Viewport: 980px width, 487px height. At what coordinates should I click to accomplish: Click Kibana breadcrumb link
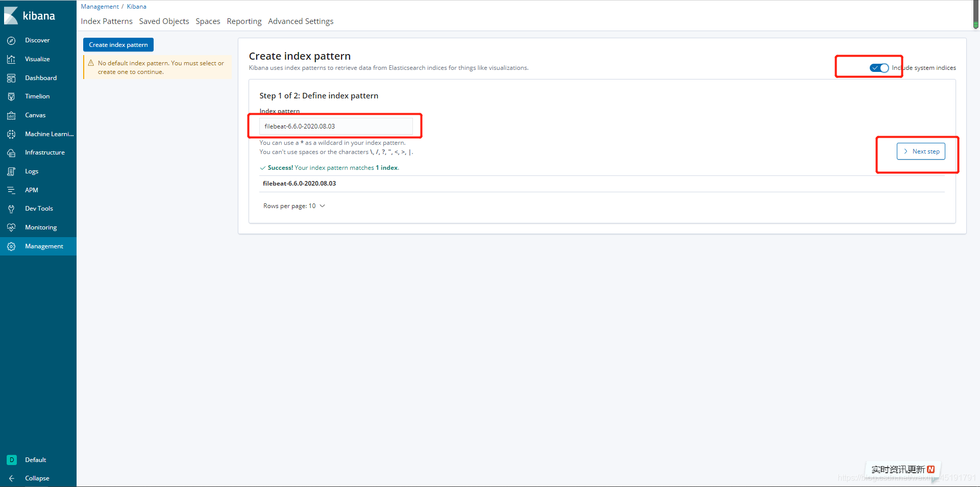point(136,7)
